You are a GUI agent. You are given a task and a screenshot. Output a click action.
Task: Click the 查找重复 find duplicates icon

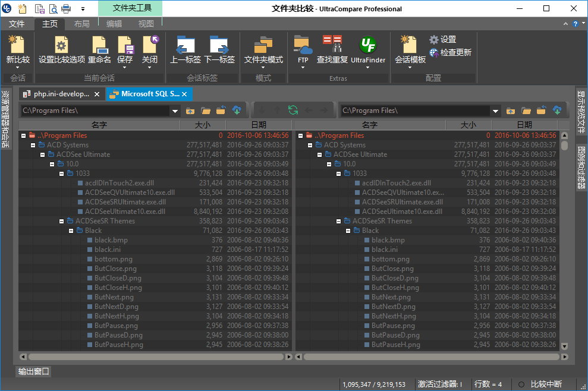[x=332, y=51]
